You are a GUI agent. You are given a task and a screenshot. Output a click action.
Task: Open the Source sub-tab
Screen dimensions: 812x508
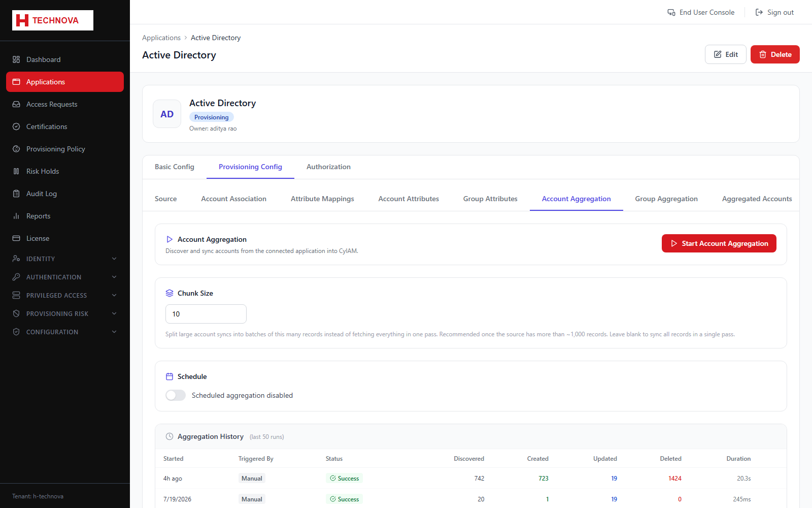(x=166, y=199)
